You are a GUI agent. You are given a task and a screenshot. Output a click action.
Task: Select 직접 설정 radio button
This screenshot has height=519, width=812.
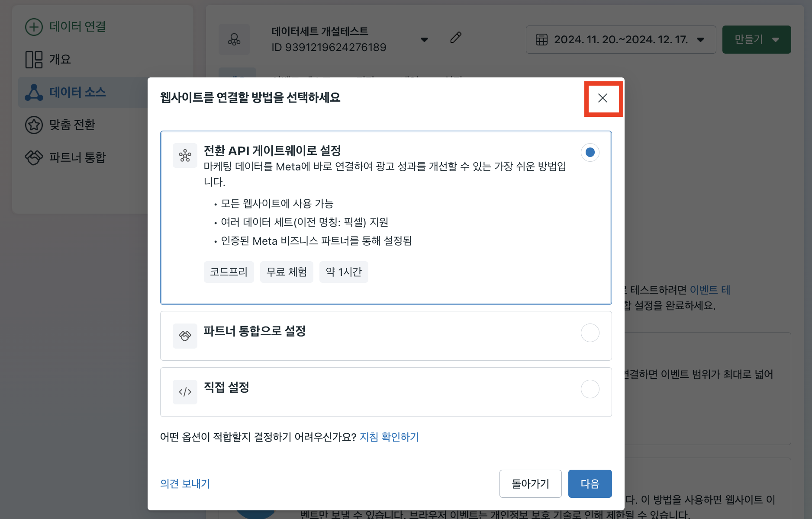(590, 389)
